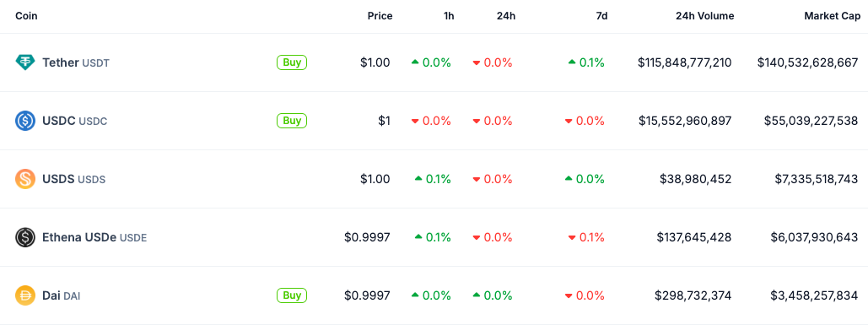Click the Tether coin logo icon

[25, 62]
